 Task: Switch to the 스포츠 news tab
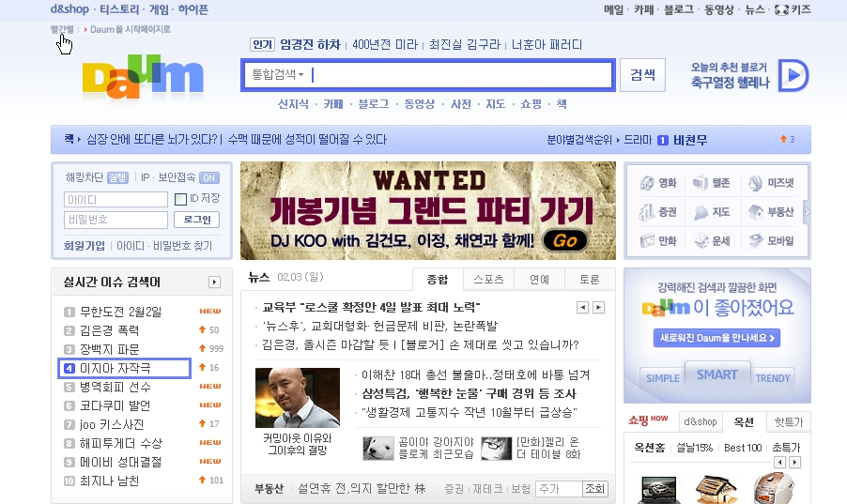coord(488,279)
